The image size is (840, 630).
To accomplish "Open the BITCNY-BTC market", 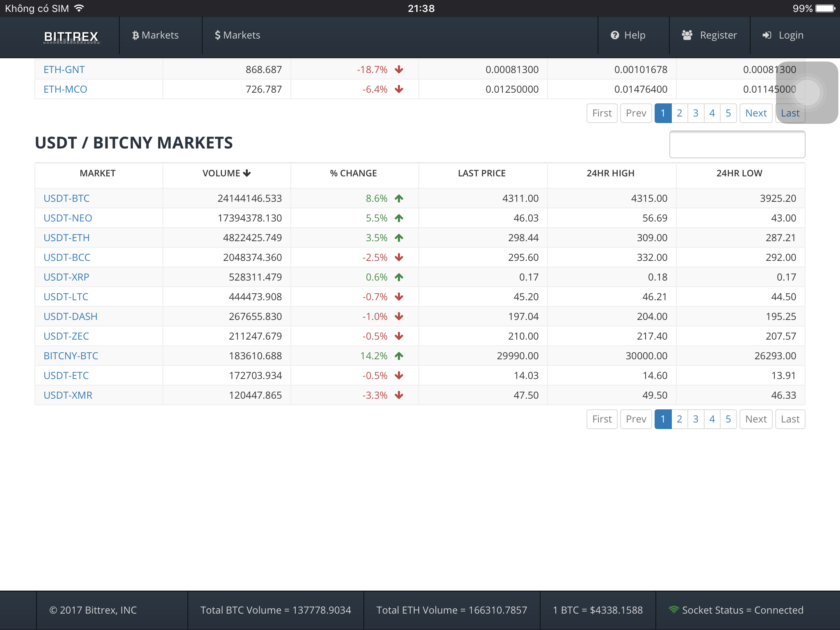I will pyautogui.click(x=71, y=356).
